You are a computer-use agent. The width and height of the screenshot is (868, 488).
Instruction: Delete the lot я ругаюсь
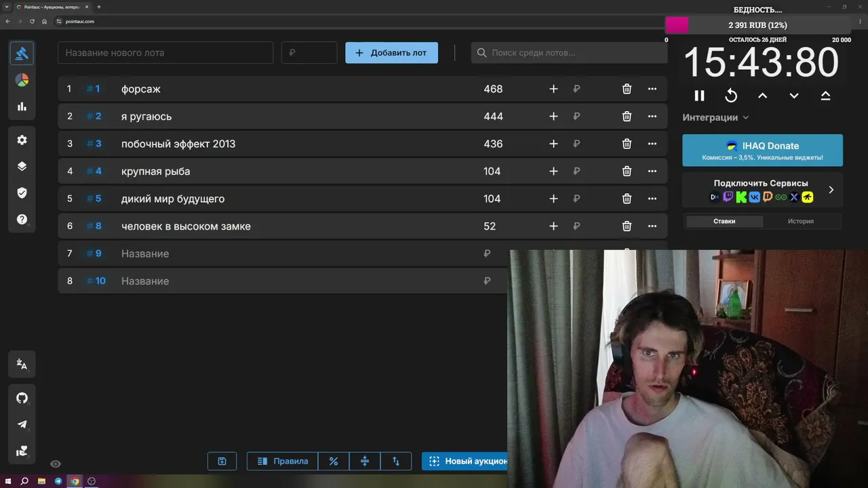tap(627, 117)
